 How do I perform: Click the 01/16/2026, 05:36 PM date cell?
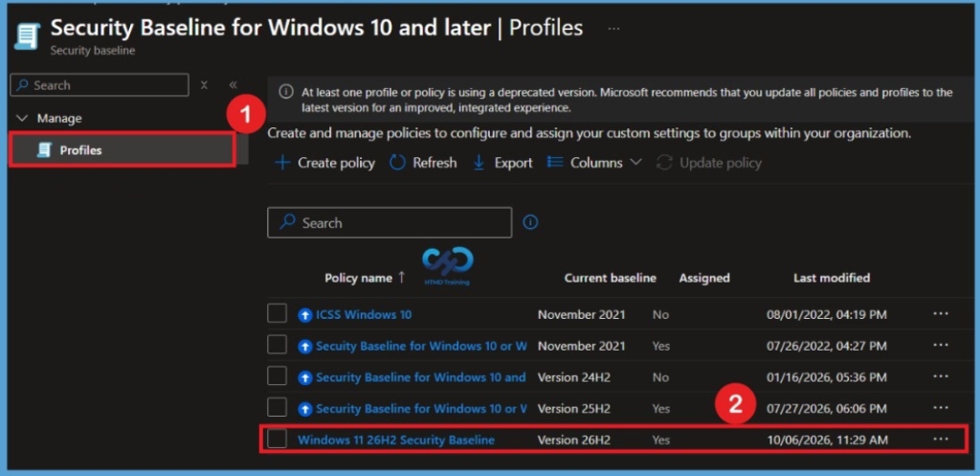tap(827, 377)
